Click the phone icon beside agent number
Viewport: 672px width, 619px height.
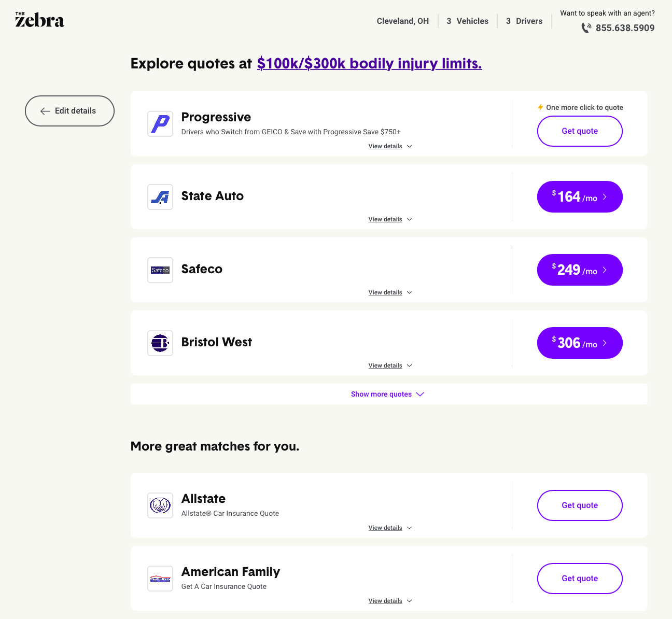586,28
